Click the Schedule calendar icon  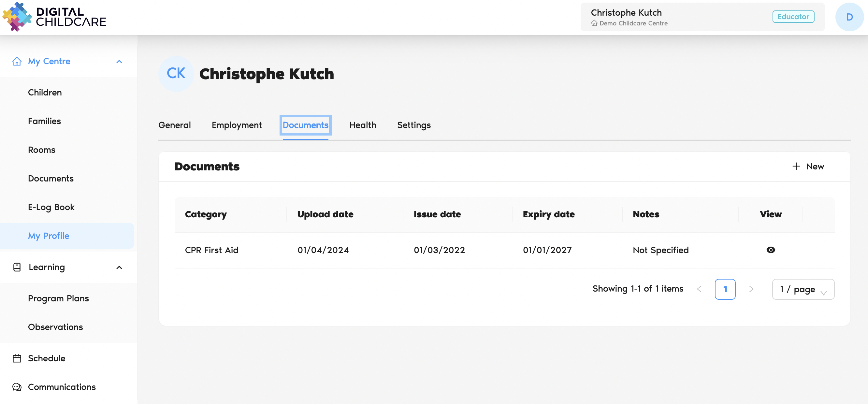coord(17,358)
